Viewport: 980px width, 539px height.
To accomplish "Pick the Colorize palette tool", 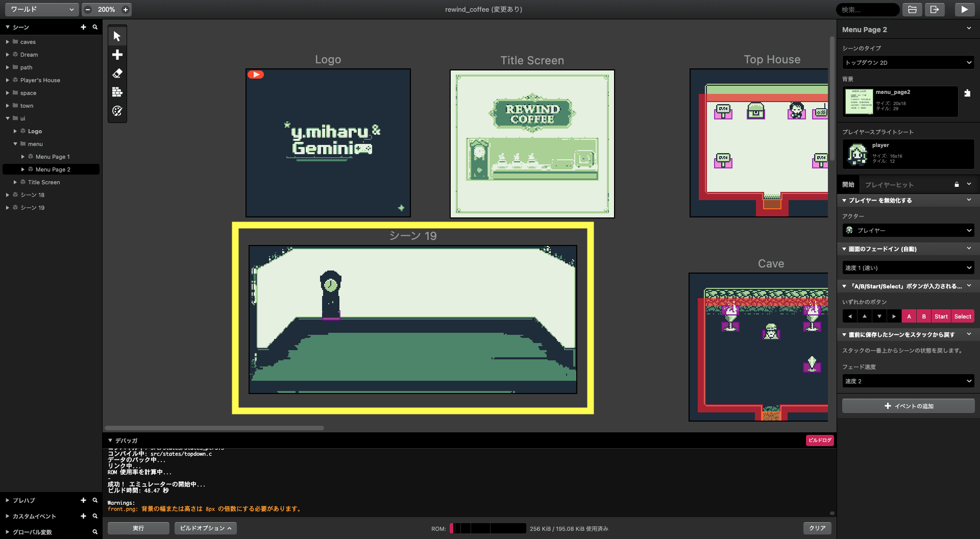I will (x=117, y=111).
